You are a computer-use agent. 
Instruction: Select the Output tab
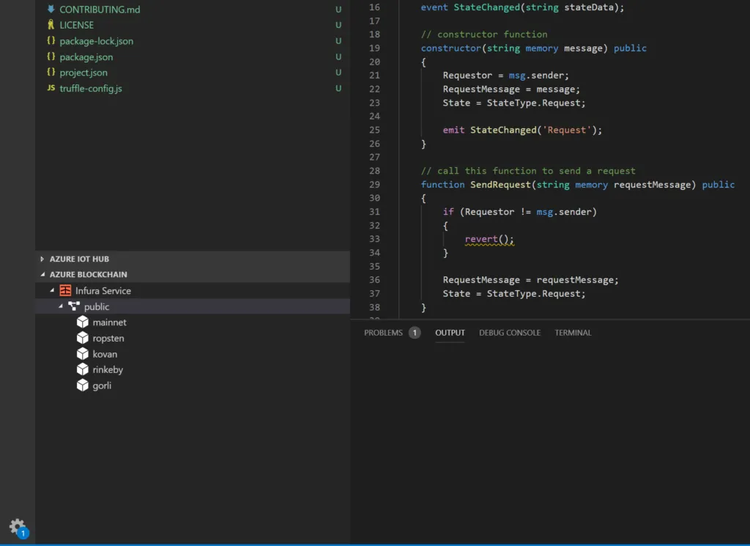(x=450, y=333)
